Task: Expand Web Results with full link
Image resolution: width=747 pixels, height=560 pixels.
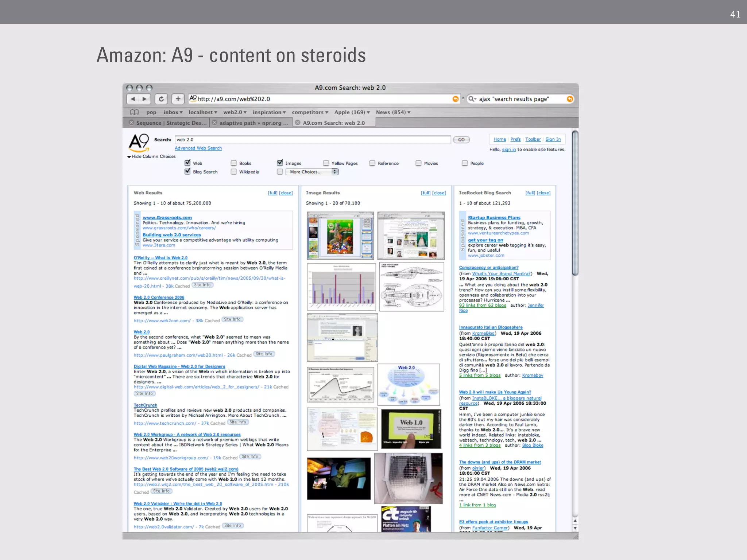Action: (x=272, y=193)
